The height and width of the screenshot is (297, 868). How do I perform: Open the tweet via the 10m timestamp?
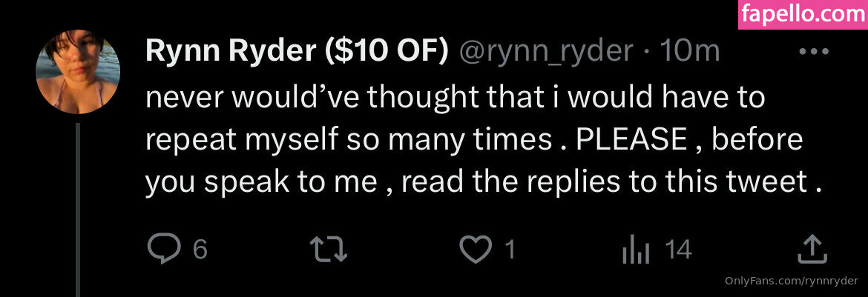click(690, 51)
